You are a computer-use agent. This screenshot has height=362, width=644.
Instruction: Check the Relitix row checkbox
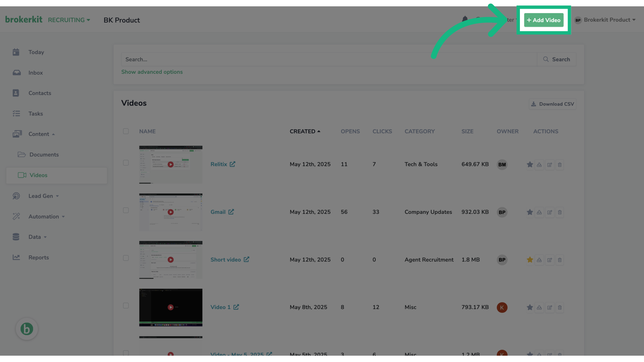pos(126,163)
